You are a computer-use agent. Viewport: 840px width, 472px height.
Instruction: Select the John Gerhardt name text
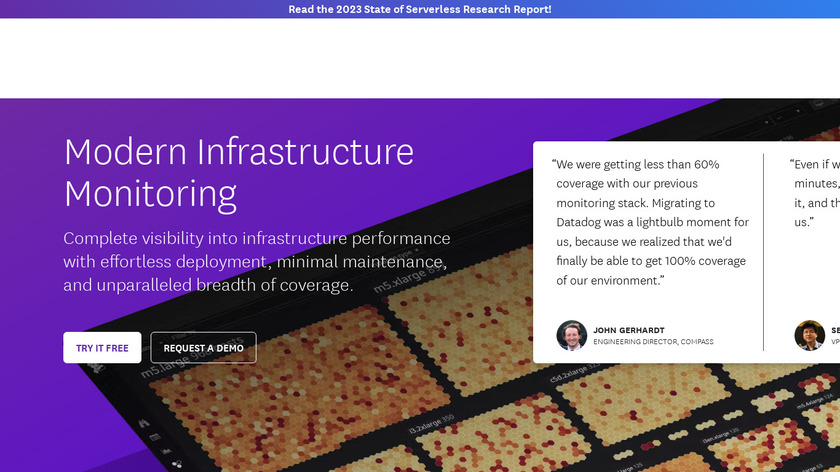[x=628, y=330]
